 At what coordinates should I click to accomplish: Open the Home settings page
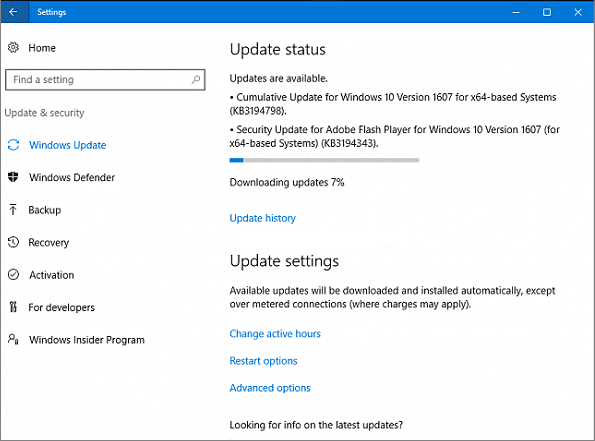[42, 48]
